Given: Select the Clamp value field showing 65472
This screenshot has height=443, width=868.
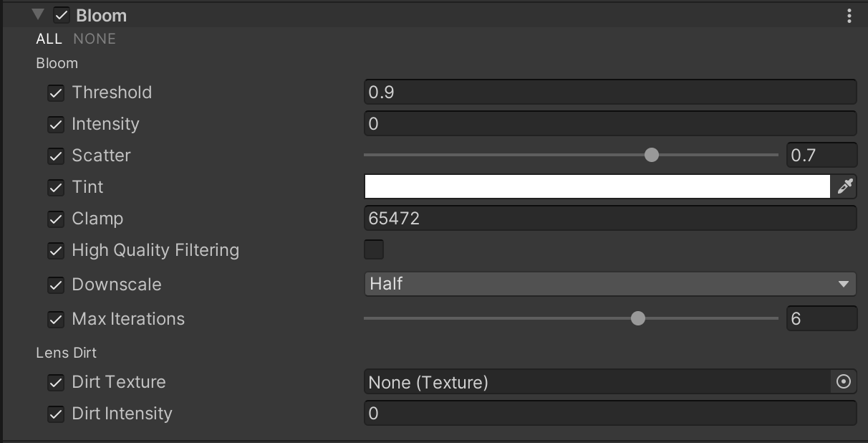Looking at the screenshot, I should click(x=609, y=219).
